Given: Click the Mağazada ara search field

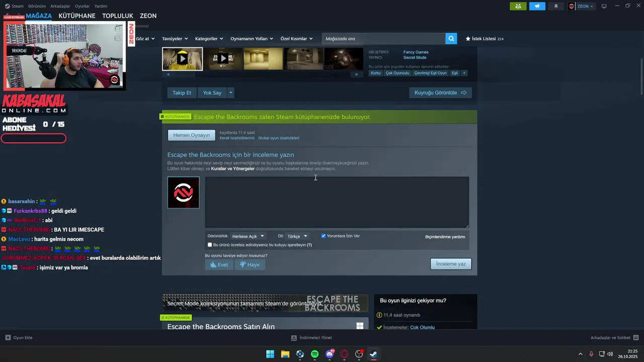Looking at the screenshot, I should (383, 39).
